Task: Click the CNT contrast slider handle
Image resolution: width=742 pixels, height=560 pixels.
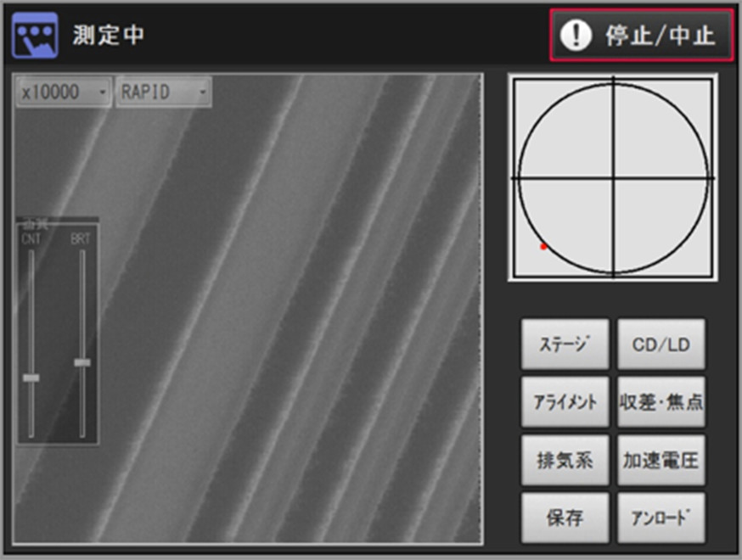Action: (31, 378)
